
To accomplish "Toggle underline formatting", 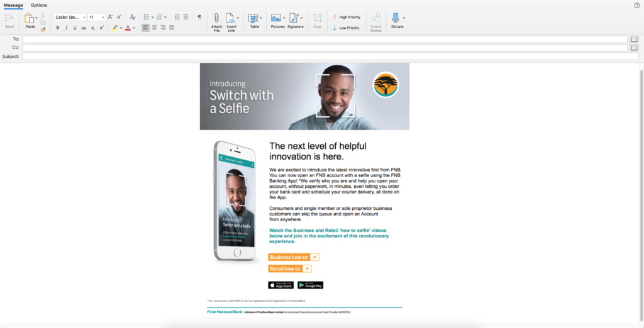I will pyautogui.click(x=75, y=28).
